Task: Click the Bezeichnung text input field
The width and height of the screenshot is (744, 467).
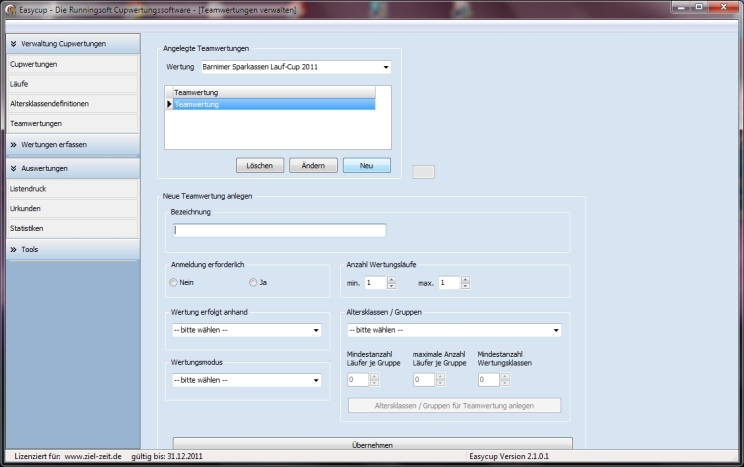Action: [x=279, y=230]
